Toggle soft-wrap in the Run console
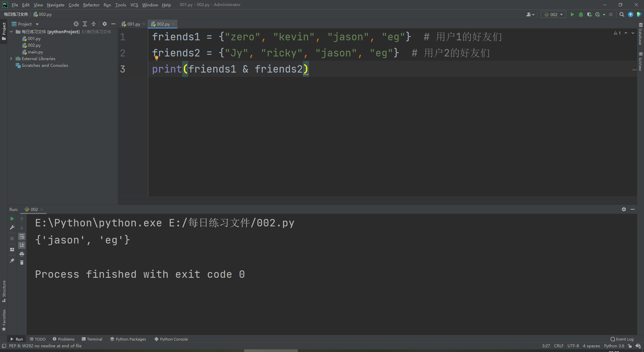This screenshot has width=644, height=352. [x=22, y=236]
